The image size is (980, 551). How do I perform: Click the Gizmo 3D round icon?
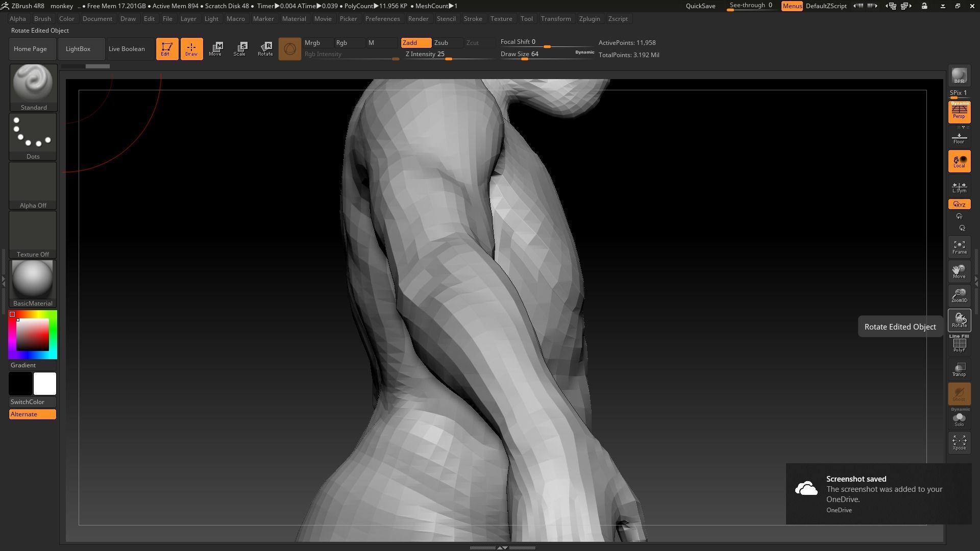289,49
